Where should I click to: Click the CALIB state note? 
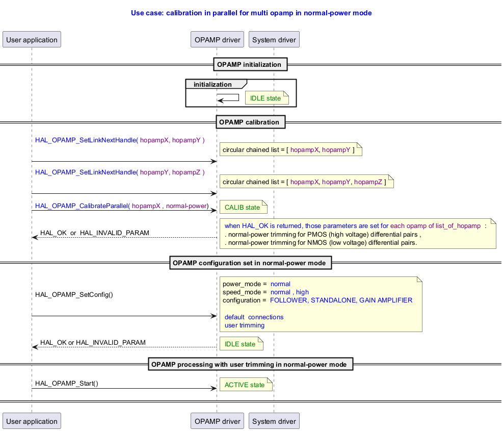tap(243, 207)
